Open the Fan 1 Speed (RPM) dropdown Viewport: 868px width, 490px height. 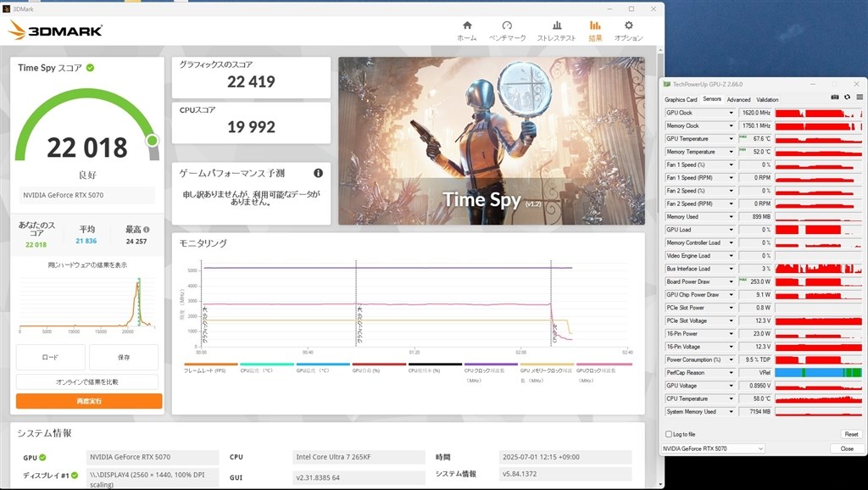click(732, 178)
